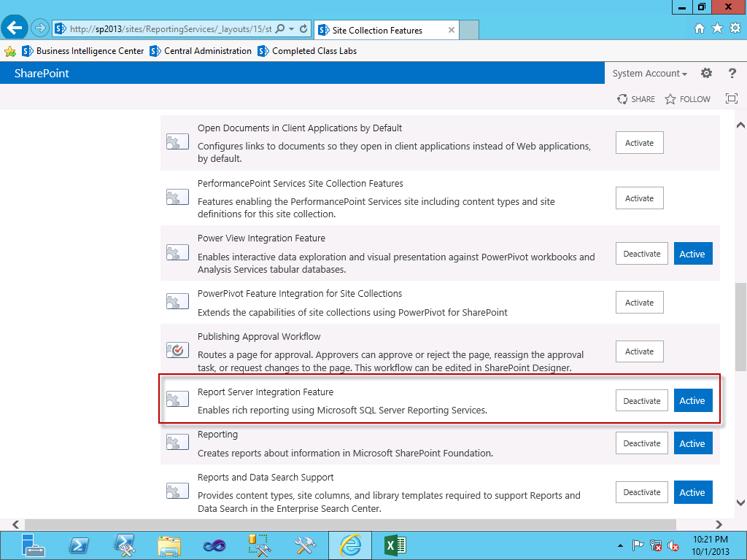Click the network tray icon
The height and width of the screenshot is (560, 747).
(x=656, y=545)
